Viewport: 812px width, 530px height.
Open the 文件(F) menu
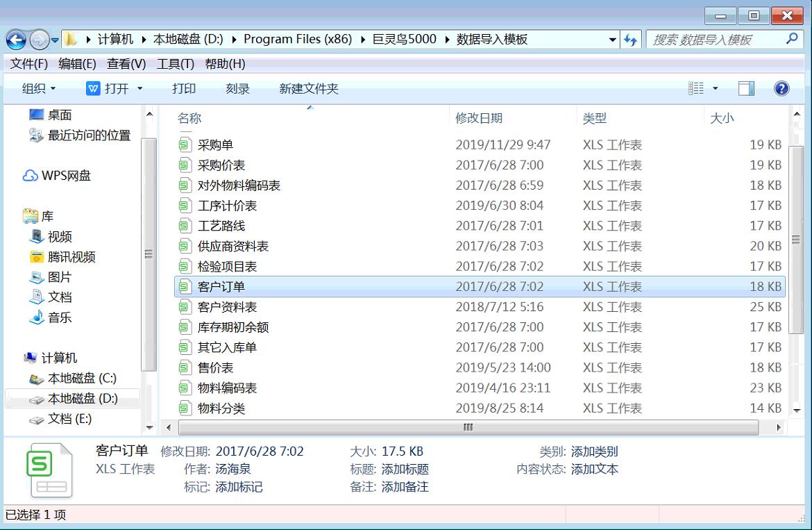[x=28, y=64]
